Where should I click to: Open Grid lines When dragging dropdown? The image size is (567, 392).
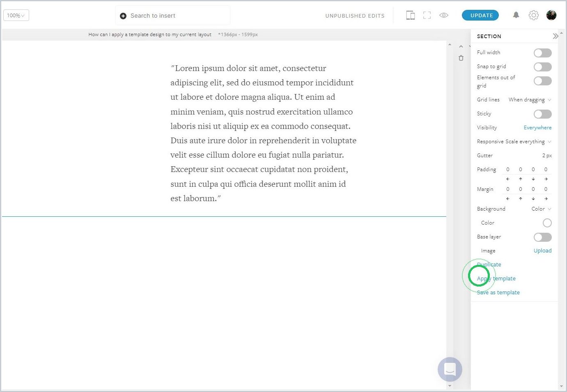click(x=530, y=100)
